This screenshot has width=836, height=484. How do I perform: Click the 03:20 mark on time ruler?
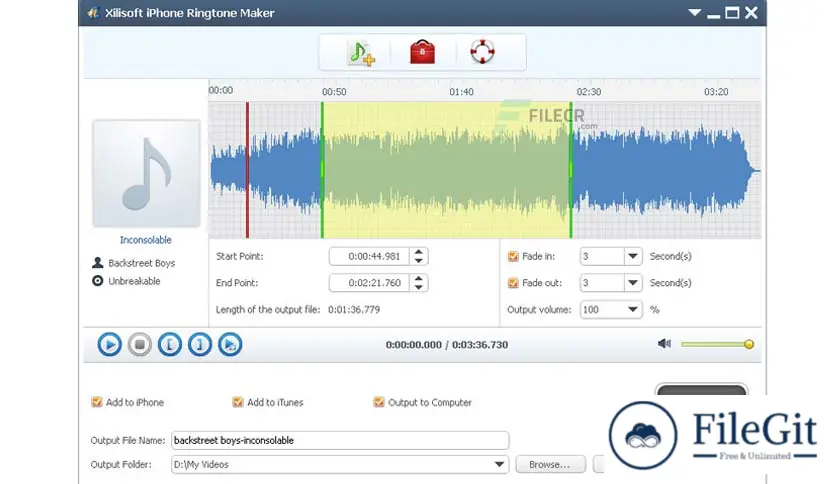(x=716, y=92)
